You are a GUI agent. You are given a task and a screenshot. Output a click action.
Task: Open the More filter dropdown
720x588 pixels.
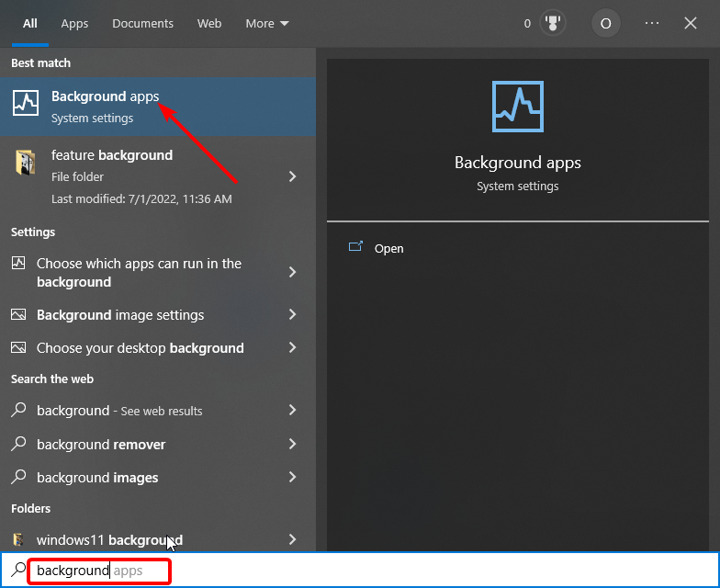(266, 24)
